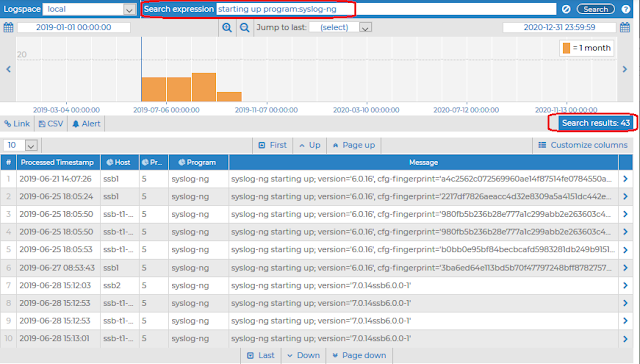Screen dimensions: 640x364
Task: Click the # column header
Action: [8, 162]
